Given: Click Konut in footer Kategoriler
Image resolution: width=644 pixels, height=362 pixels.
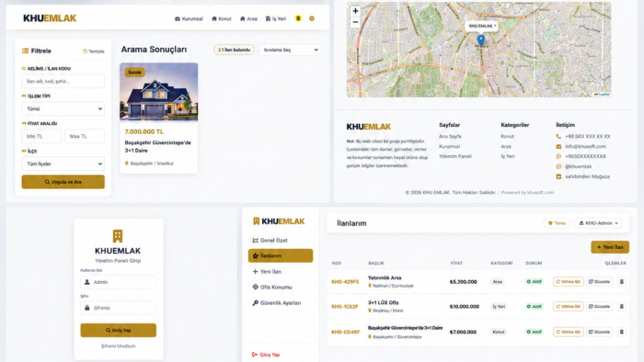Looking at the screenshot, I should click(507, 136).
